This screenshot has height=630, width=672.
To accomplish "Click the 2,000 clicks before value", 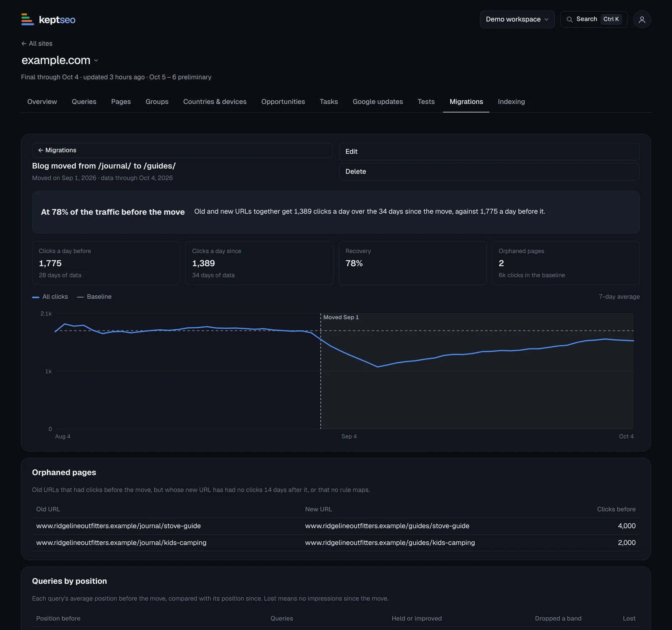I will pos(627,543).
